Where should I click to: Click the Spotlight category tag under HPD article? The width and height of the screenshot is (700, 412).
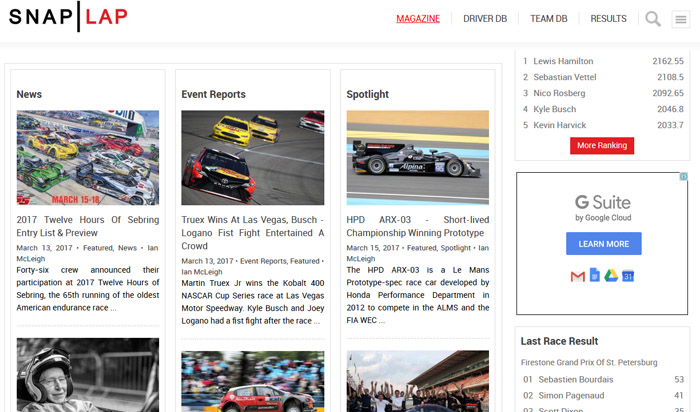pyautogui.click(x=455, y=248)
